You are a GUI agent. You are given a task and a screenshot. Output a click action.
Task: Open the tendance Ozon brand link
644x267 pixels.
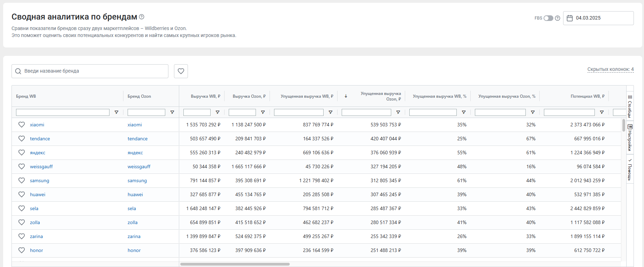coord(138,139)
